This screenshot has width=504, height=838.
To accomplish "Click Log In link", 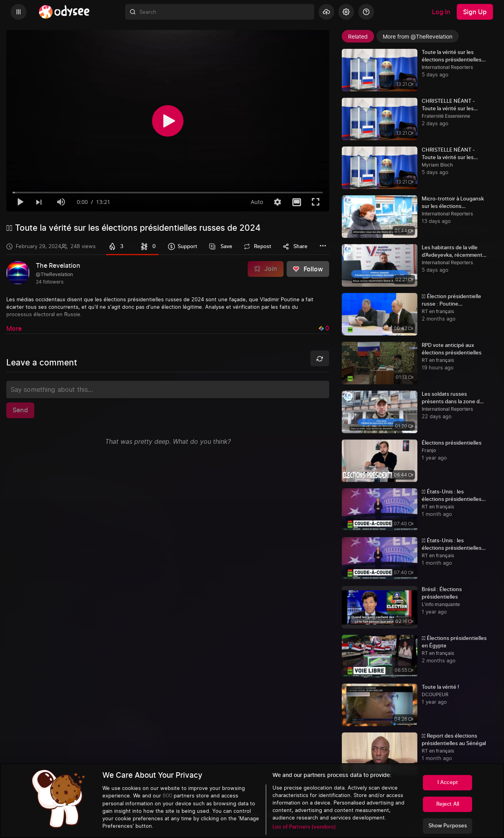I will (441, 12).
